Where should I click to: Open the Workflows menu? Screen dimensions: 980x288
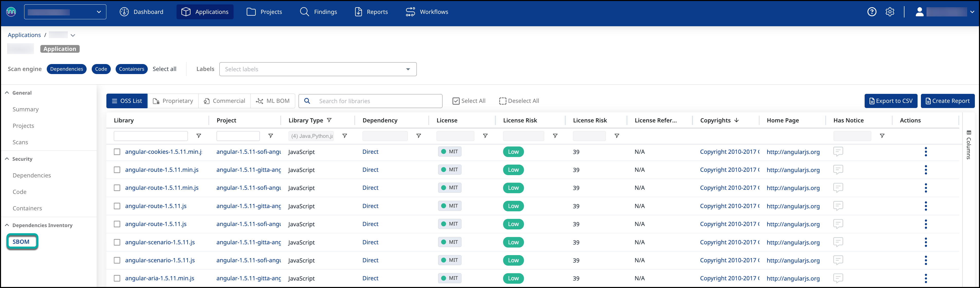click(x=427, y=12)
